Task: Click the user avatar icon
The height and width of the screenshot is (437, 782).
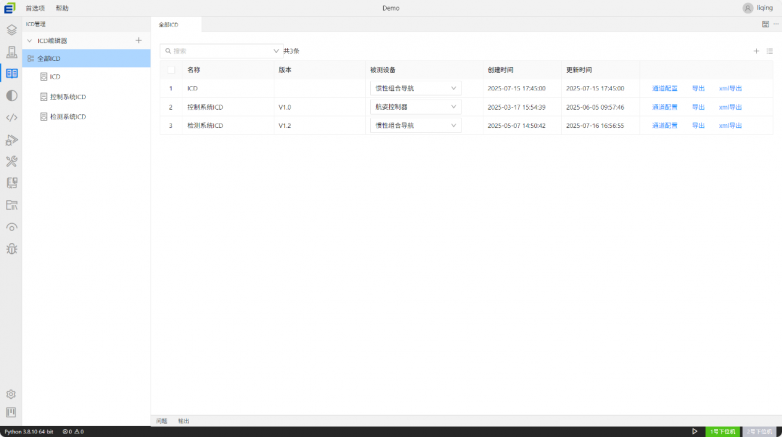Action: click(x=748, y=8)
